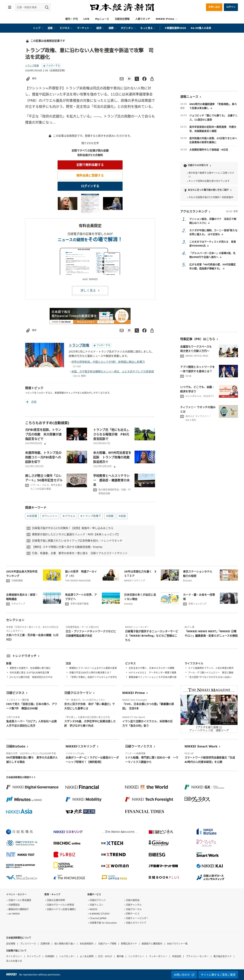Open NIKKEI Mobility logo link
This screenshot has height=980, width=244.
tap(83, 799)
